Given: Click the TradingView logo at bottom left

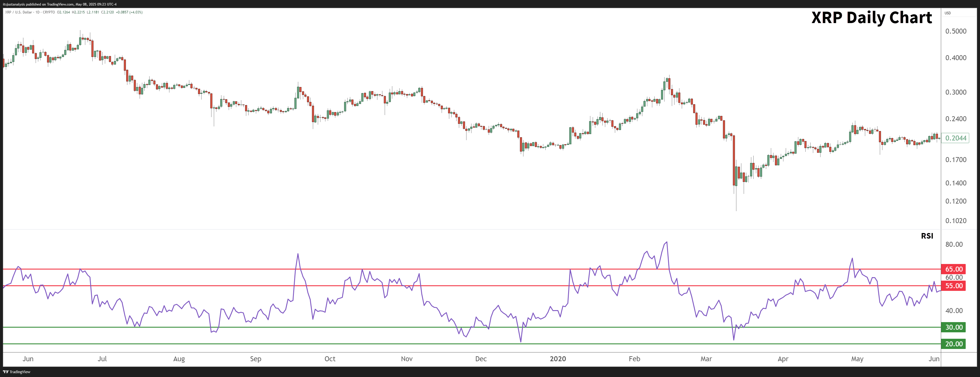Looking at the screenshot, I should tap(16, 372).
